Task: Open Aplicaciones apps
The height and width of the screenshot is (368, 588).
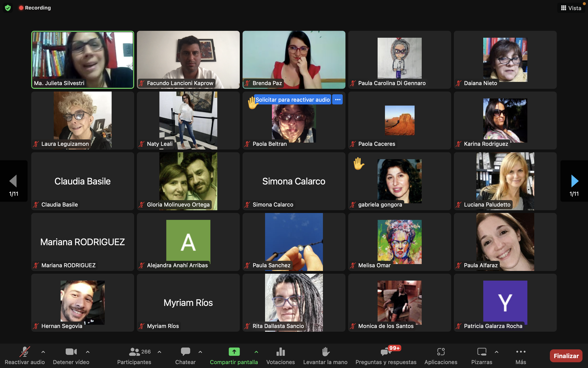Action: pyautogui.click(x=441, y=356)
